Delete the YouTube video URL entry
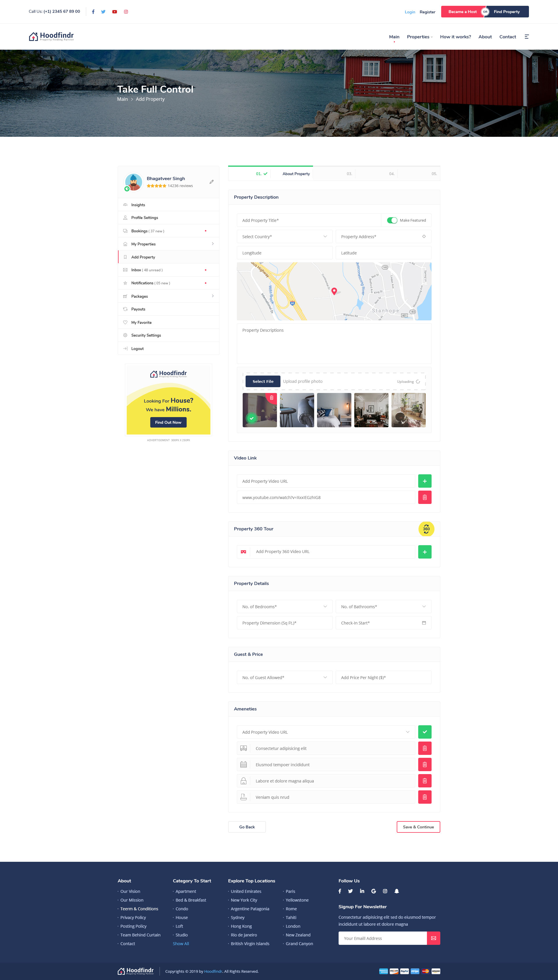This screenshot has width=558, height=980. [424, 498]
